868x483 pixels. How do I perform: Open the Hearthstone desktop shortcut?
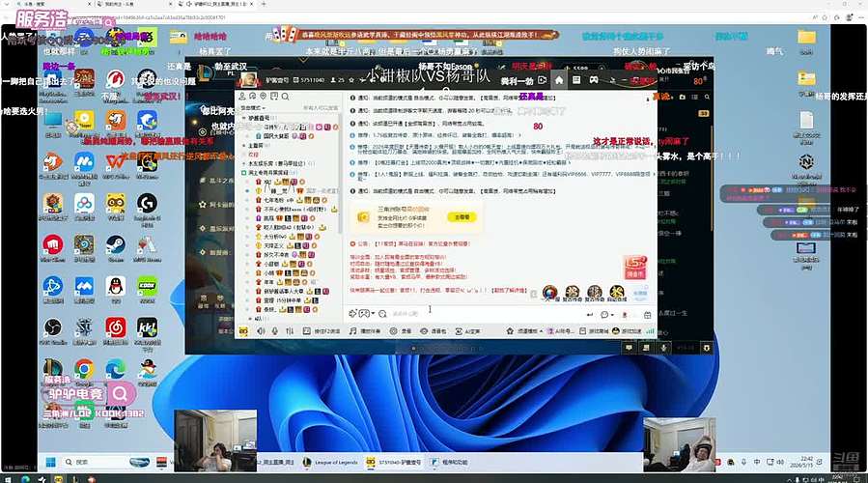pos(84,245)
